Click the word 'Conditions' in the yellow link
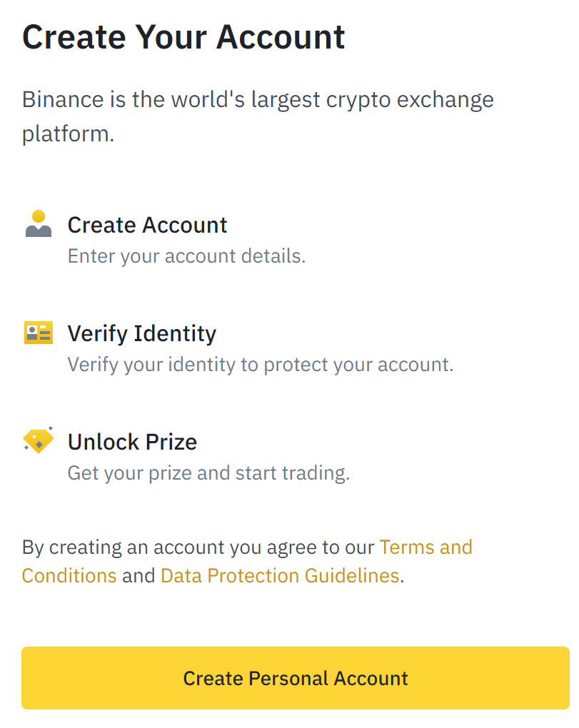Screen dimensions: 579x728 [x=69, y=576]
